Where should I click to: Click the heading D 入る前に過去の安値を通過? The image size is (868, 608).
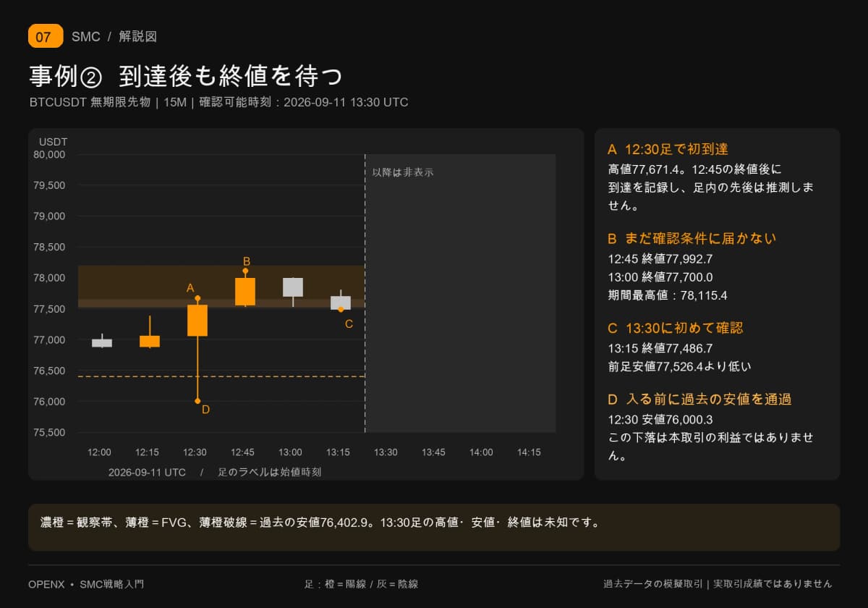(699, 399)
